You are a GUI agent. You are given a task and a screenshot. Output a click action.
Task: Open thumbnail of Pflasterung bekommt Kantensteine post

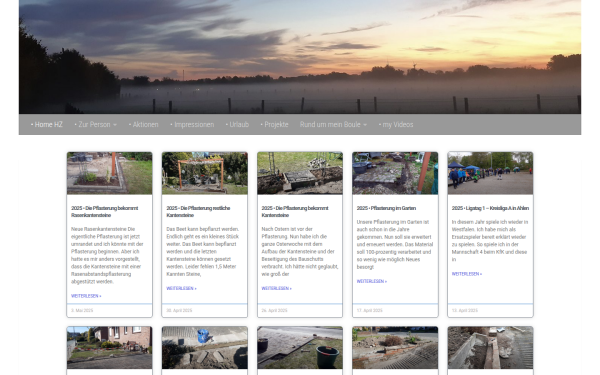point(300,173)
